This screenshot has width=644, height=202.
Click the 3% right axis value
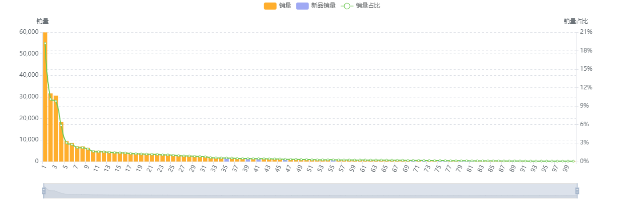tap(585, 143)
